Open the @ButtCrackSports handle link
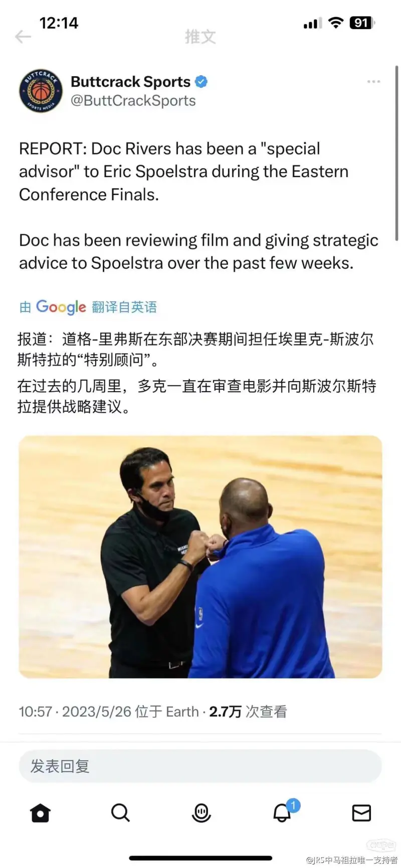The image size is (401, 868). tap(133, 101)
